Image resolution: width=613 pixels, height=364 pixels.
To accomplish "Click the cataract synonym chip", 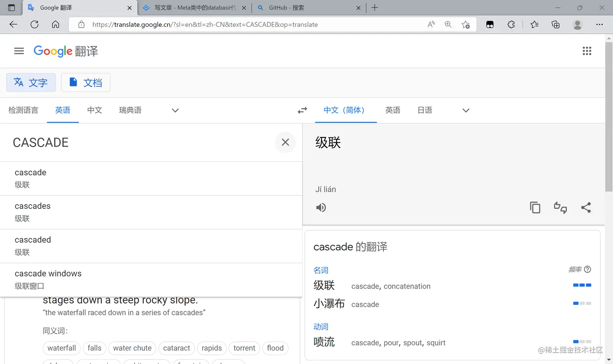I will pyautogui.click(x=176, y=348).
